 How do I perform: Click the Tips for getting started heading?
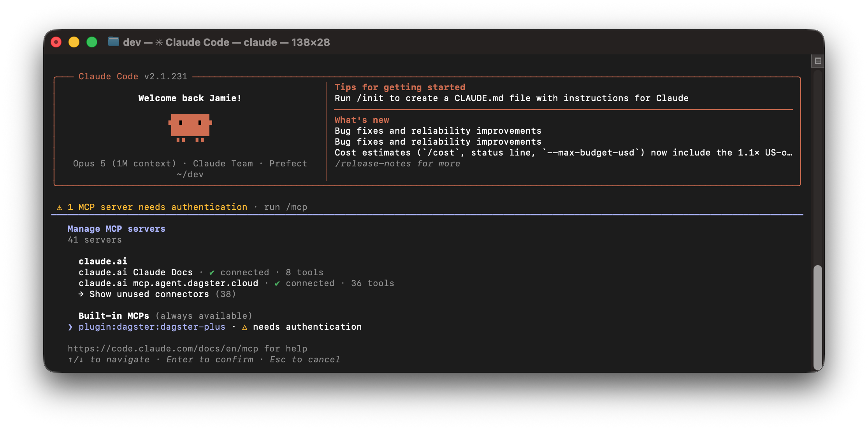[400, 87]
